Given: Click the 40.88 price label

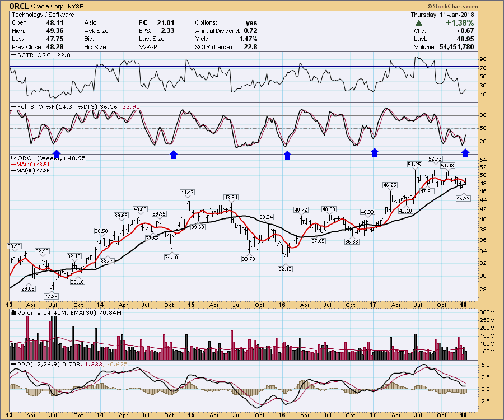Looking at the screenshot, I should [x=140, y=209].
